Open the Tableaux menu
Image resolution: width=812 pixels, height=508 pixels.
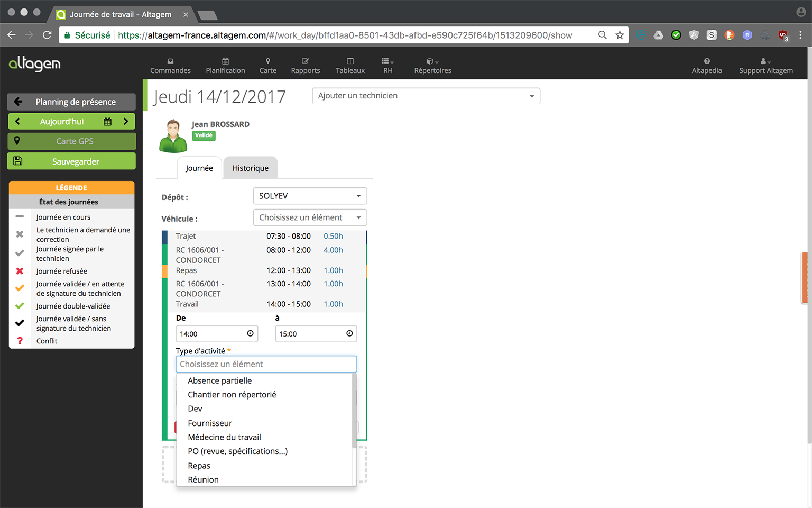click(x=350, y=66)
